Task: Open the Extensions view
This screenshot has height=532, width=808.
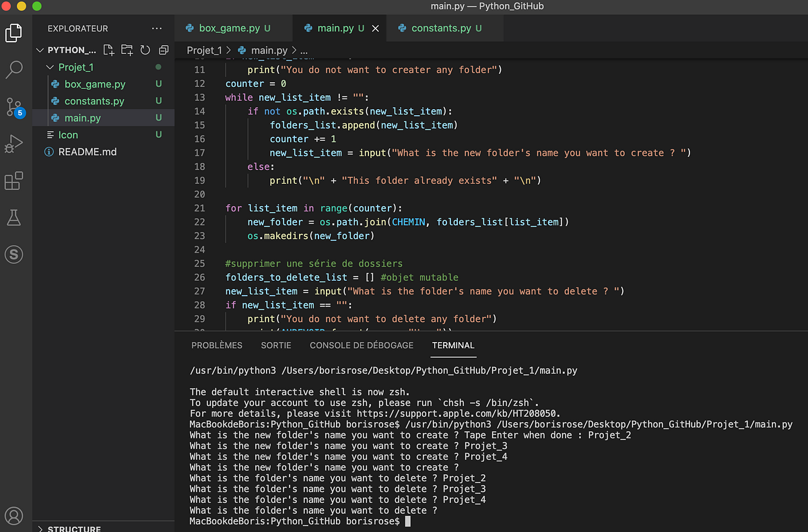Action: (x=15, y=180)
